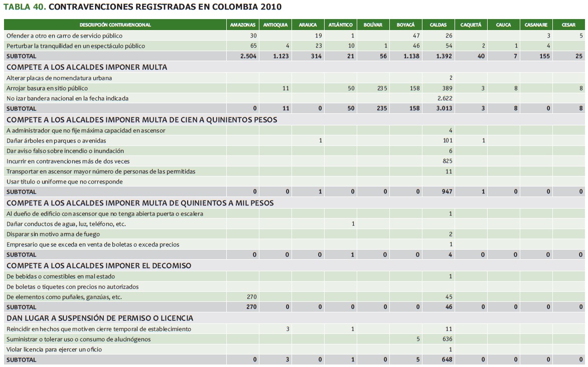Select the CALDAS column header

point(438,25)
